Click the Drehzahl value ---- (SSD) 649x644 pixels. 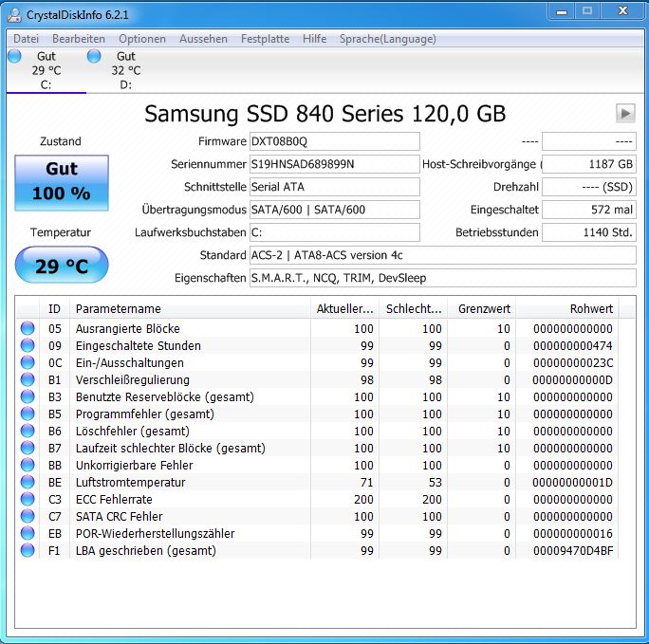tap(589, 187)
